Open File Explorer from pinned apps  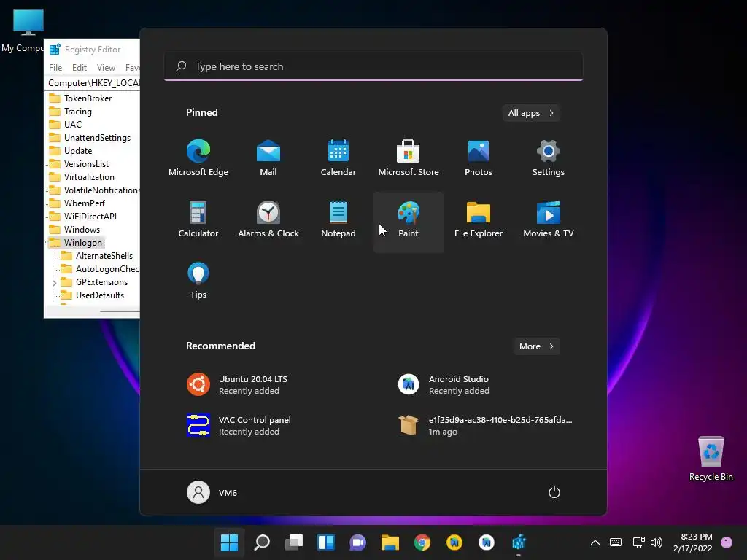click(479, 220)
